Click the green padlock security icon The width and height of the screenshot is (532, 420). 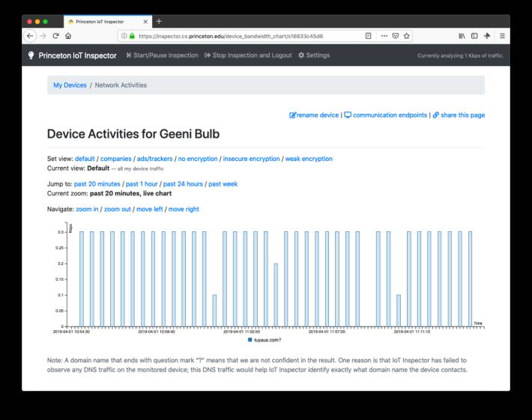tap(132, 36)
